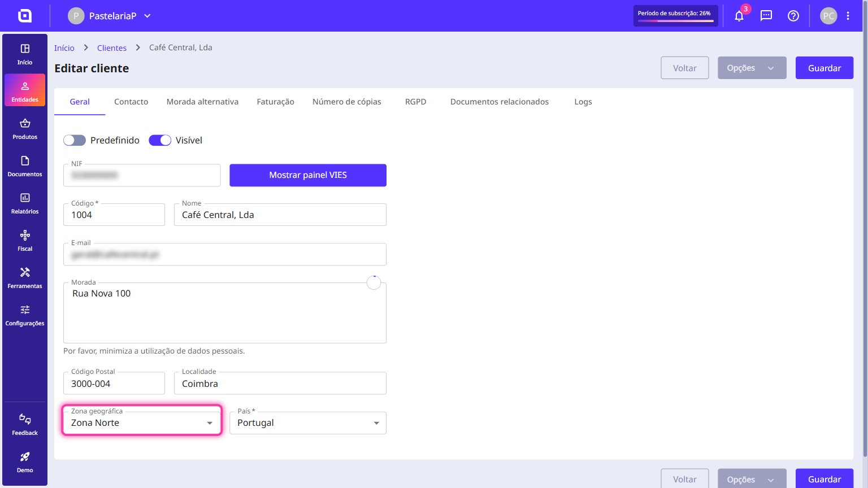Go to Início breadcrumb link

coord(64,48)
